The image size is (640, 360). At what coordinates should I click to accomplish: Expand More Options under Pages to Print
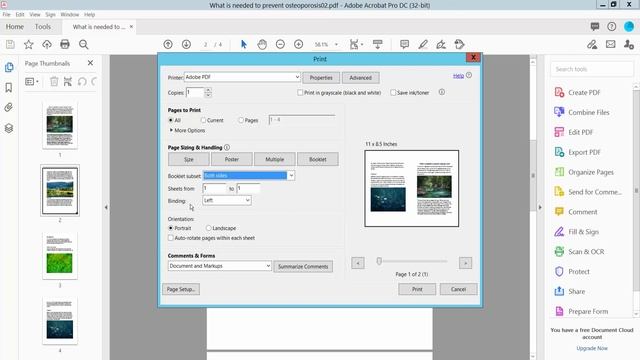[187, 130]
